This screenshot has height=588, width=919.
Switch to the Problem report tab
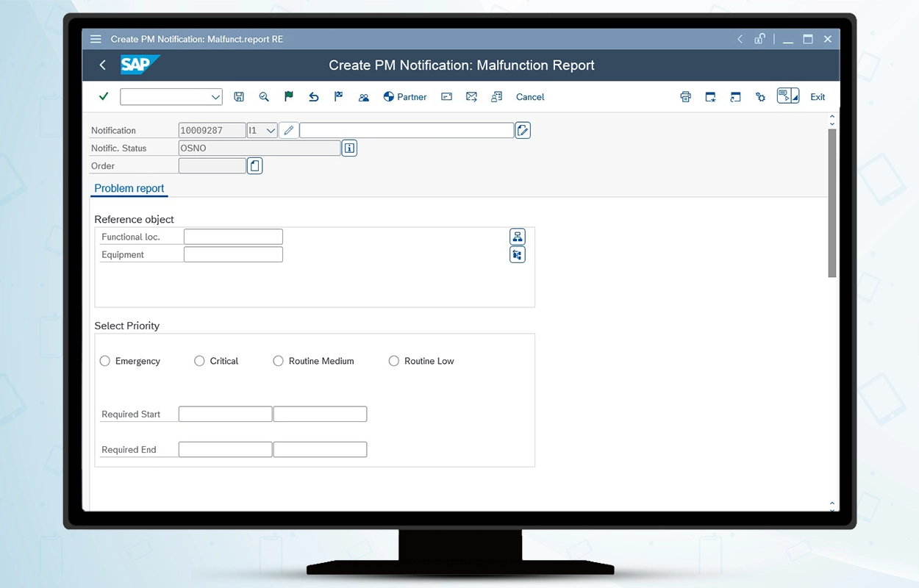pyautogui.click(x=129, y=188)
